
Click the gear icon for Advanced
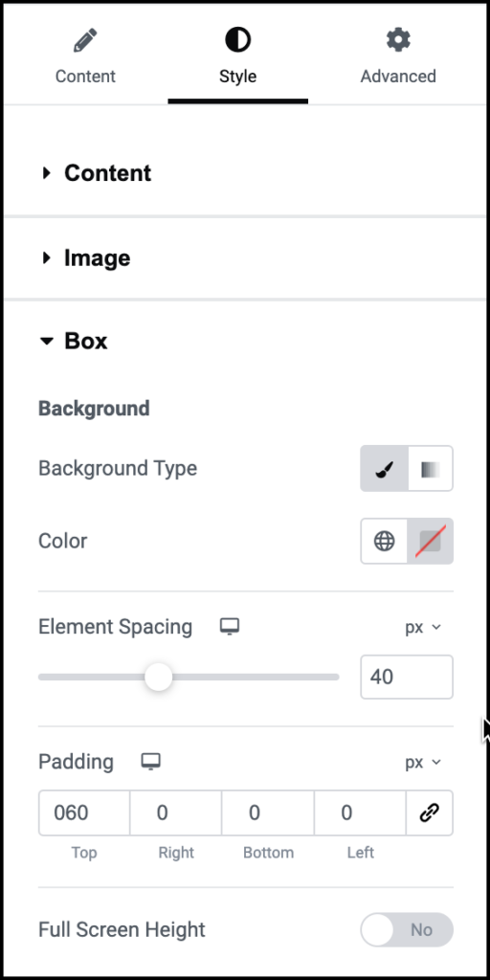[398, 40]
